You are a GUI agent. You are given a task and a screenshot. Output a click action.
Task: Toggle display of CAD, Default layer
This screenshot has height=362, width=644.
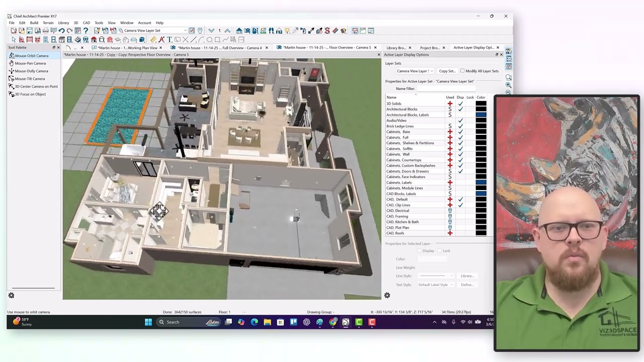point(460,200)
